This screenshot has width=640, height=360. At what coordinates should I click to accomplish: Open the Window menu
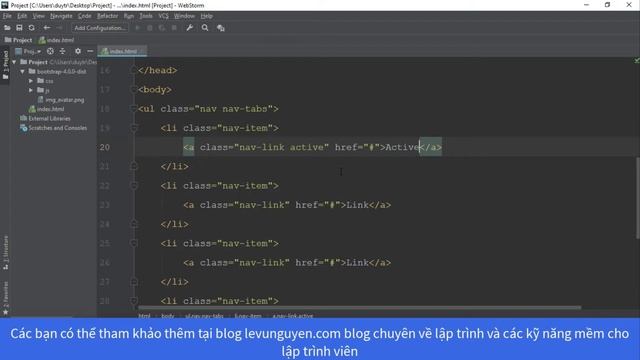point(184,16)
